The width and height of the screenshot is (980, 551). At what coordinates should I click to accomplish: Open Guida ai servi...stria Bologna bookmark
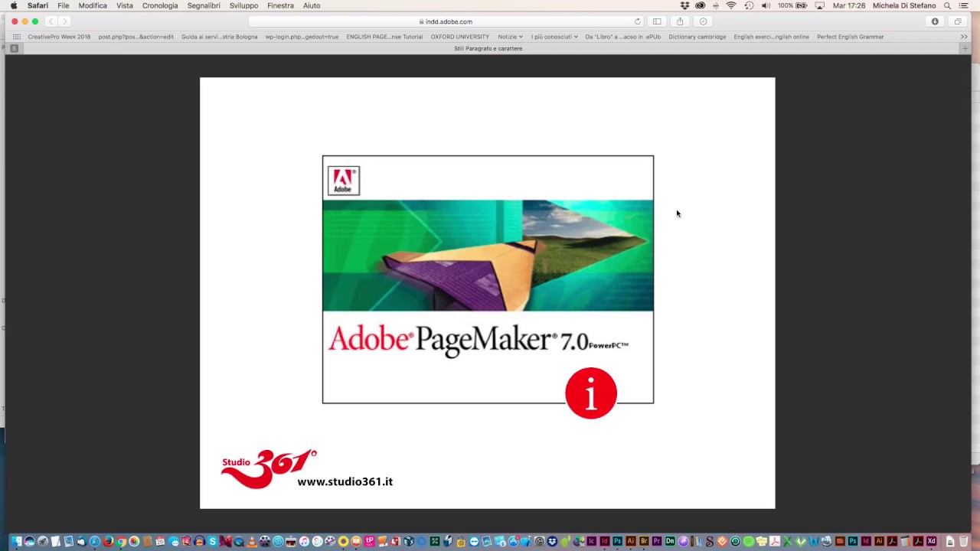click(219, 37)
